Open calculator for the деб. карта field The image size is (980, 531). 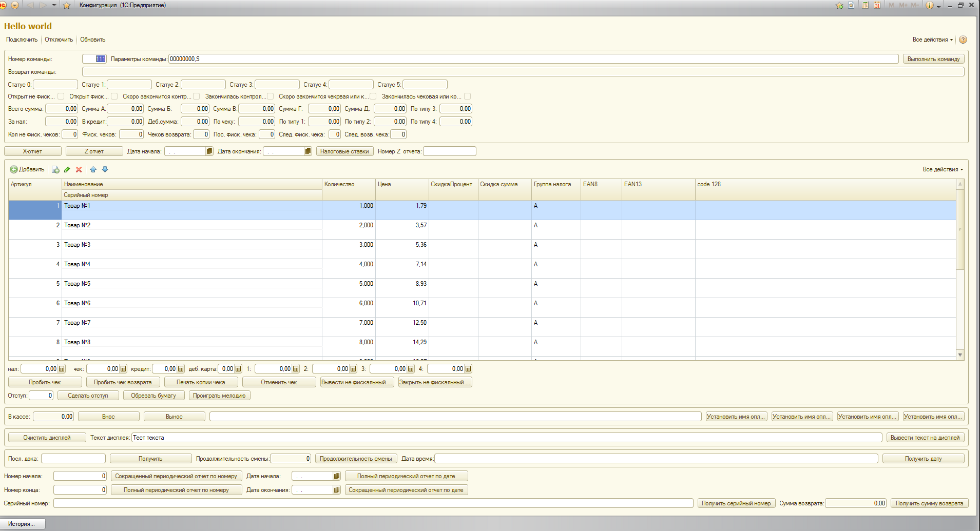[x=238, y=369]
